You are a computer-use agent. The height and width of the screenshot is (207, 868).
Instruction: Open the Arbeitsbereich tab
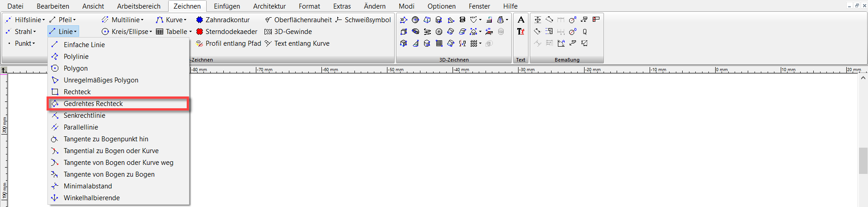[139, 6]
